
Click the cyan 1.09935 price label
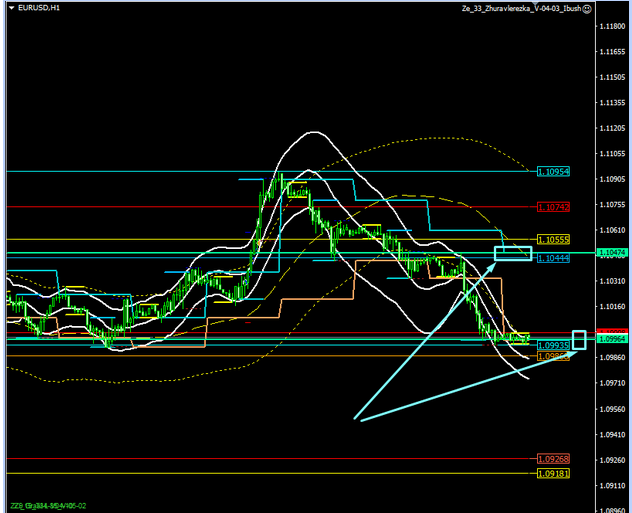tap(553, 345)
